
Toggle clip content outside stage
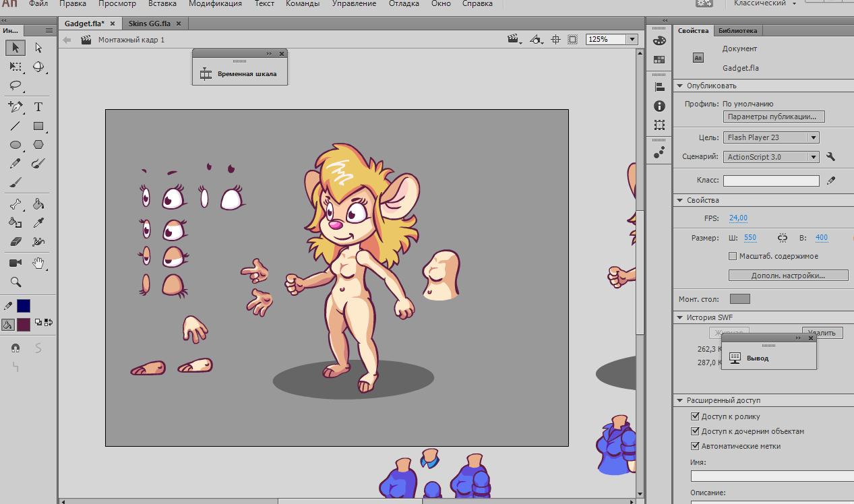tap(572, 40)
